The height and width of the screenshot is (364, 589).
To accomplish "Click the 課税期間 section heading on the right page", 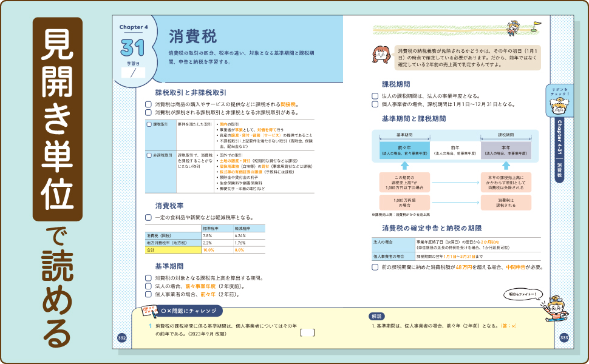I will (396, 84).
